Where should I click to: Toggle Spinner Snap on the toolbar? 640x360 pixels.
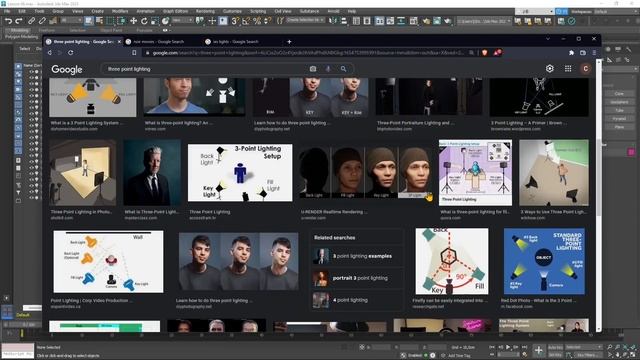click(268, 21)
